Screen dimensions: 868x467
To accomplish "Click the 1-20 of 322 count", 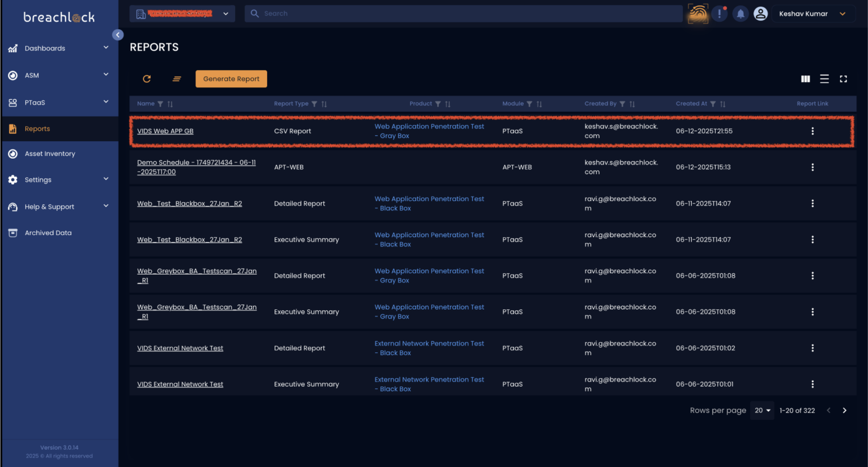I will [x=797, y=411].
